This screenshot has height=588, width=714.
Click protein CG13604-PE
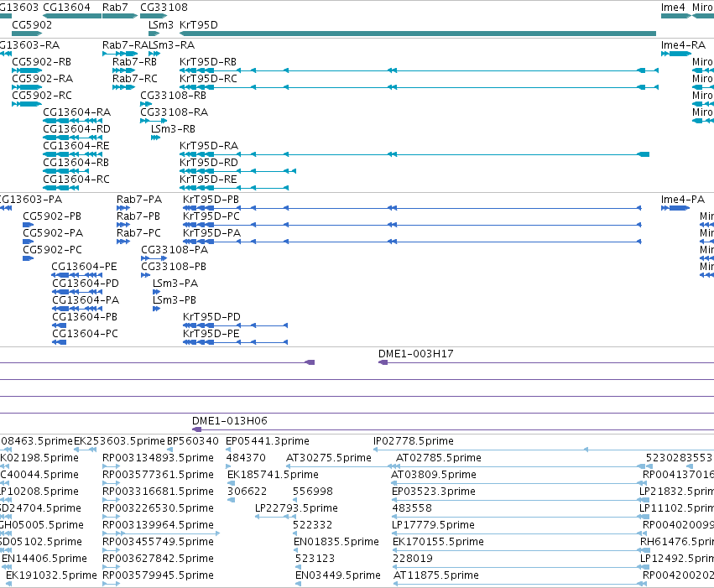coord(84,267)
